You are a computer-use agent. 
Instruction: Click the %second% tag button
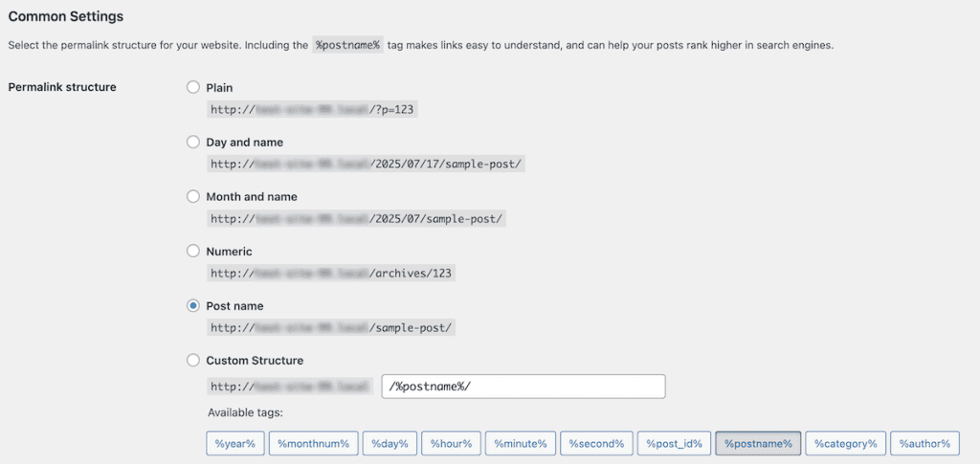[596, 443]
